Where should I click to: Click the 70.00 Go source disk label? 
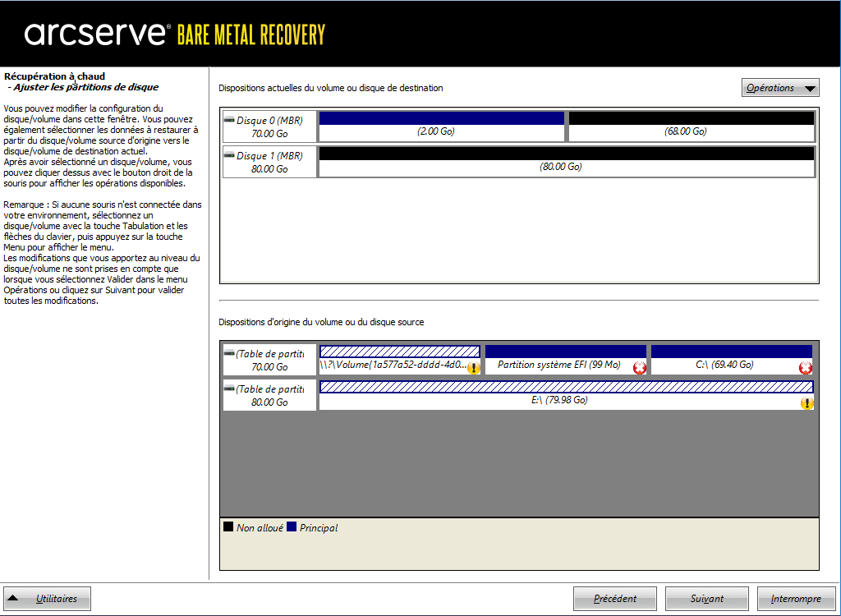(x=269, y=367)
